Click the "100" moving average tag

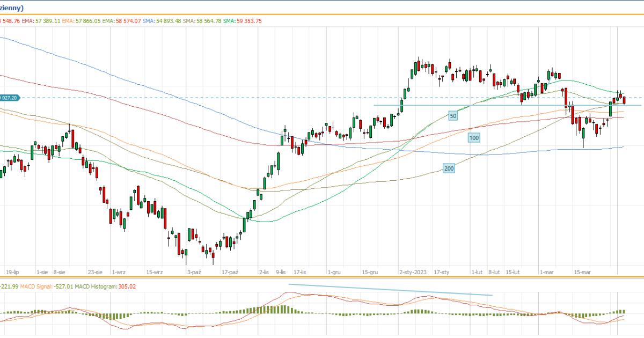(x=473, y=138)
